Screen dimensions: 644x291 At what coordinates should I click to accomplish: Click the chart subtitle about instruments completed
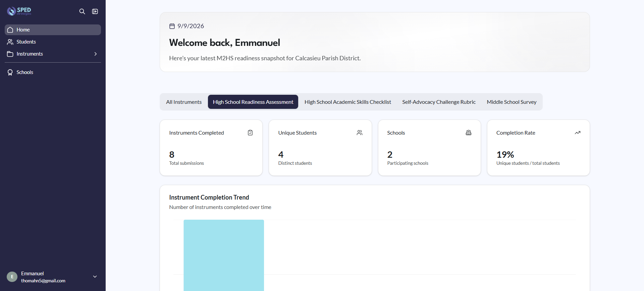(220, 207)
